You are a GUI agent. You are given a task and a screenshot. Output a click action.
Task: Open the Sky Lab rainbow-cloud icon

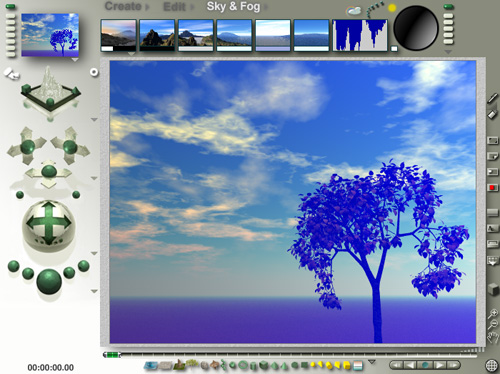pos(354,11)
